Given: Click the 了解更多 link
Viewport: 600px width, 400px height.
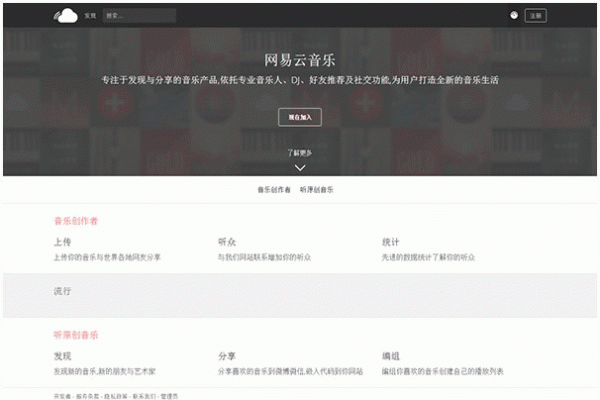Looking at the screenshot, I should click(x=300, y=153).
